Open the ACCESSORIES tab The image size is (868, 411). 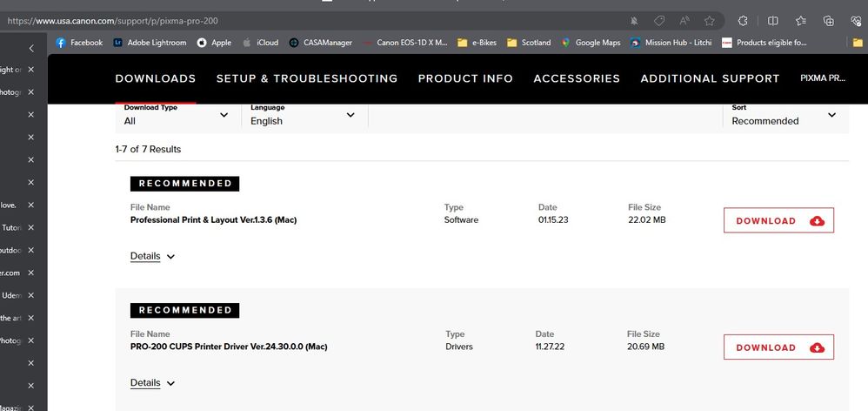coord(577,78)
